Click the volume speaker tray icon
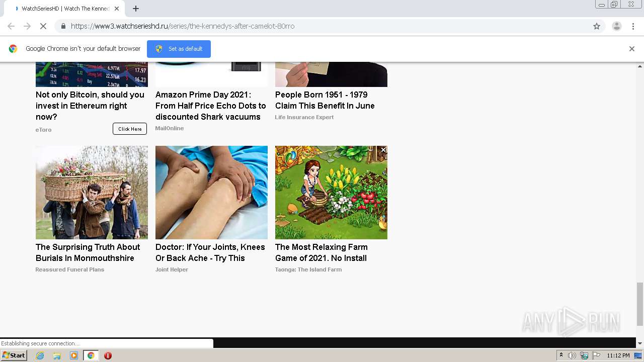This screenshot has width=644, height=362. 572,355
